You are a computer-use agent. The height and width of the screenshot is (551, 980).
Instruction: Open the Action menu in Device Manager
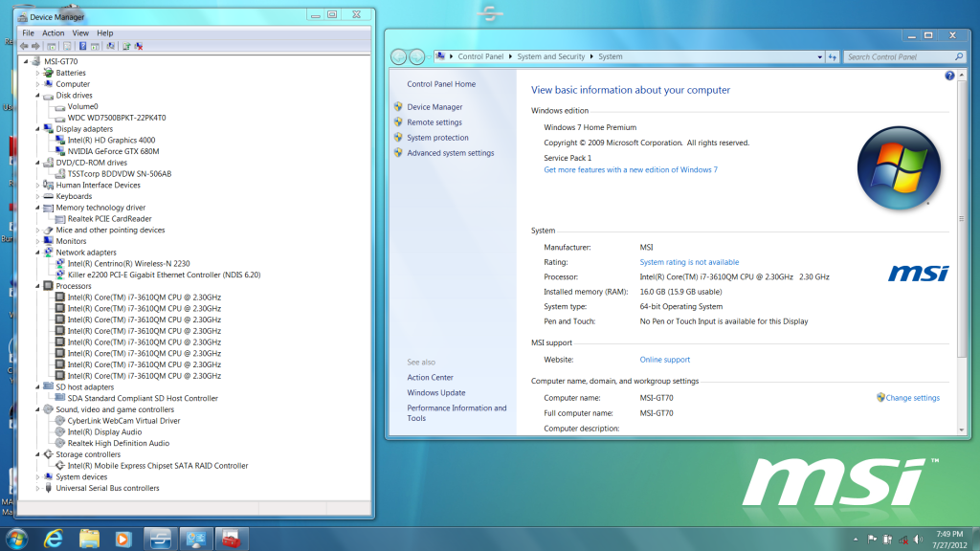click(x=54, y=33)
